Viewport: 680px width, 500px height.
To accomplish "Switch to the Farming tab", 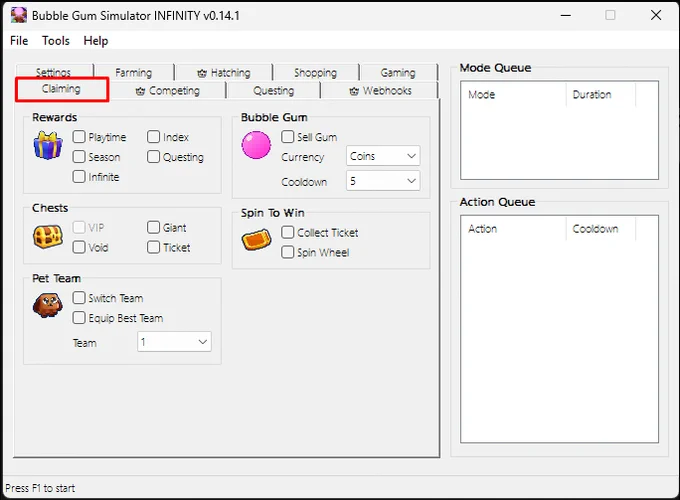I will coord(134,72).
